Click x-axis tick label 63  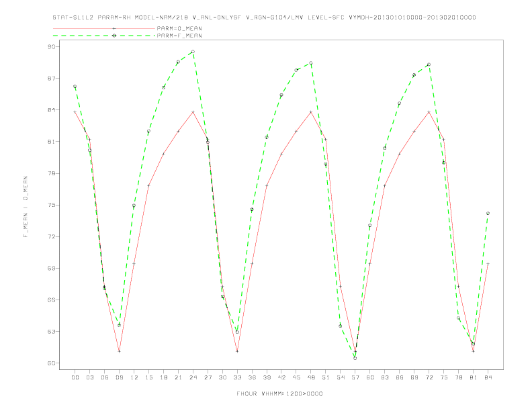click(385, 377)
